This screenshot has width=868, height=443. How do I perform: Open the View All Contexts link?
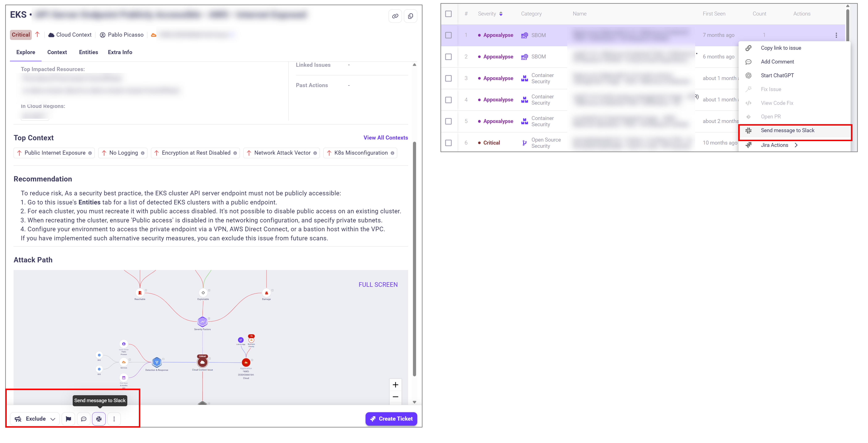pos(385,137)
